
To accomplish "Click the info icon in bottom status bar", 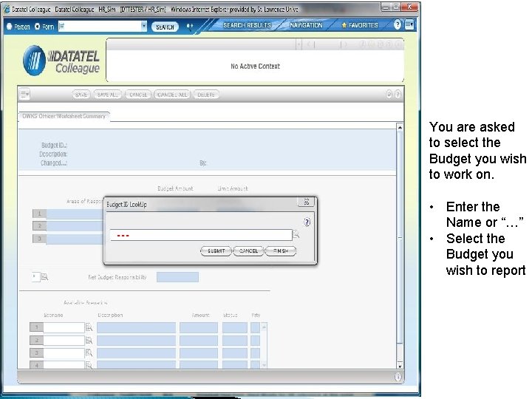I will pyautogui.click(x=398, y=377).
